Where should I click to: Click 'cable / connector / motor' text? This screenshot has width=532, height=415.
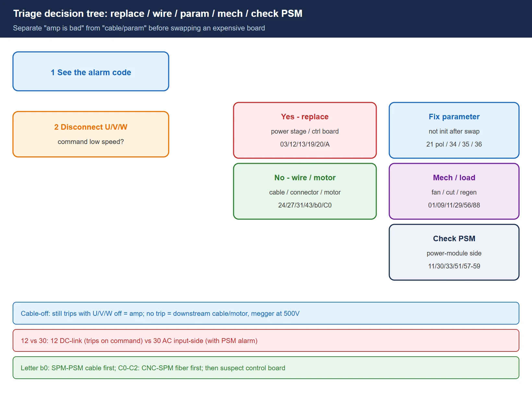click(305, 192)
